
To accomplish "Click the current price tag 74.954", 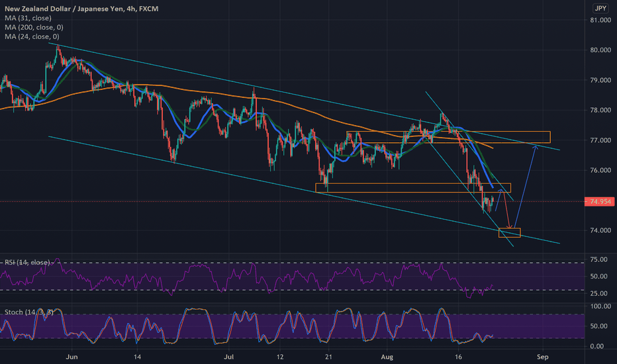I will point(599,201).
